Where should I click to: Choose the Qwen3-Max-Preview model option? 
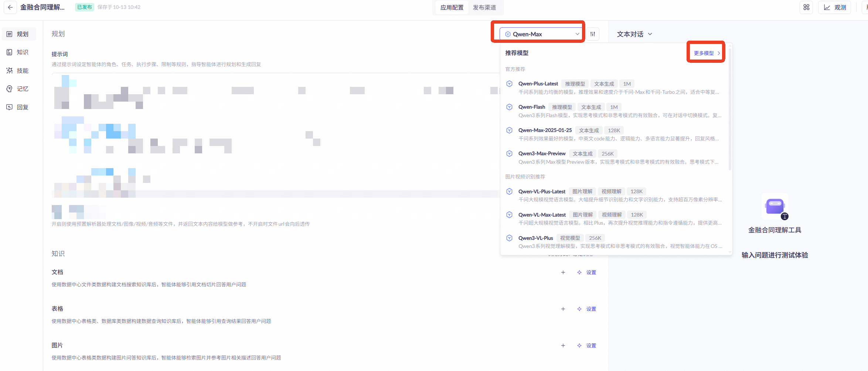[613, 158]
